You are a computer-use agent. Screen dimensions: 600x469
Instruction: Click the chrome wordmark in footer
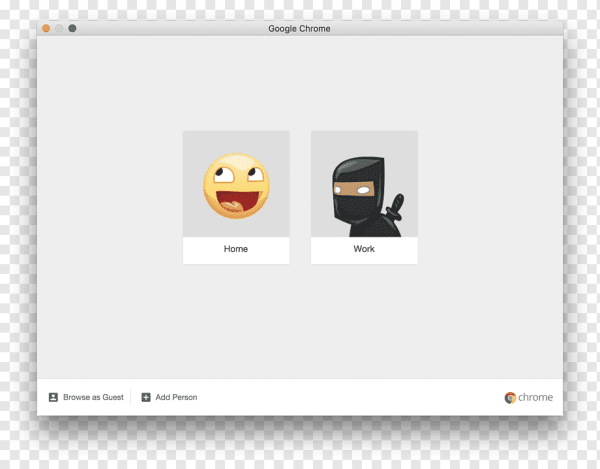[535, 397]
